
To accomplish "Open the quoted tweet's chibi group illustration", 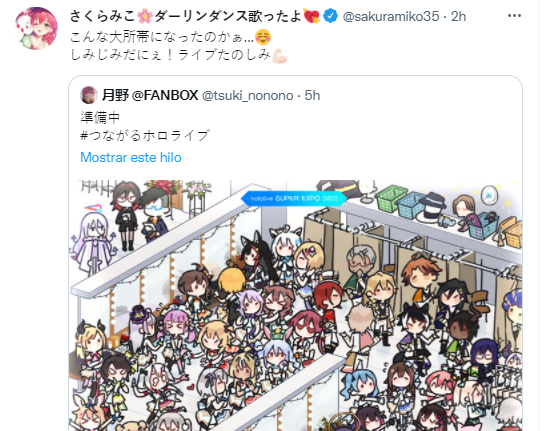I will (x=295, y=305).
